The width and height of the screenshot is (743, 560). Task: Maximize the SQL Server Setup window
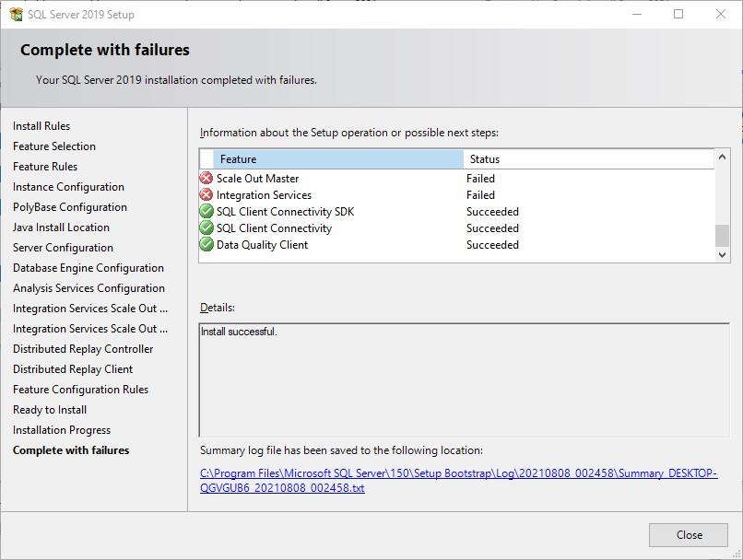click(x=678, y=14)
